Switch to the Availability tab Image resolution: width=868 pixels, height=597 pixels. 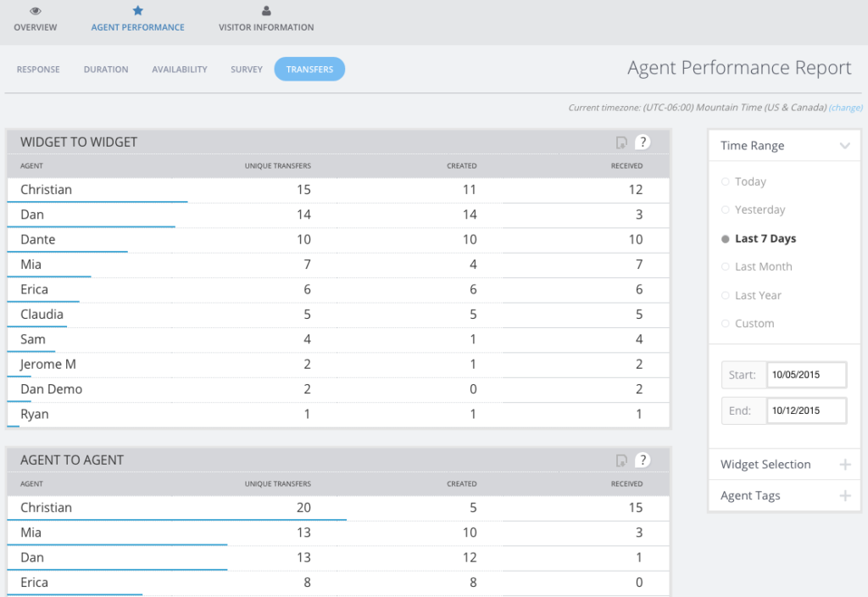(179, 70)
